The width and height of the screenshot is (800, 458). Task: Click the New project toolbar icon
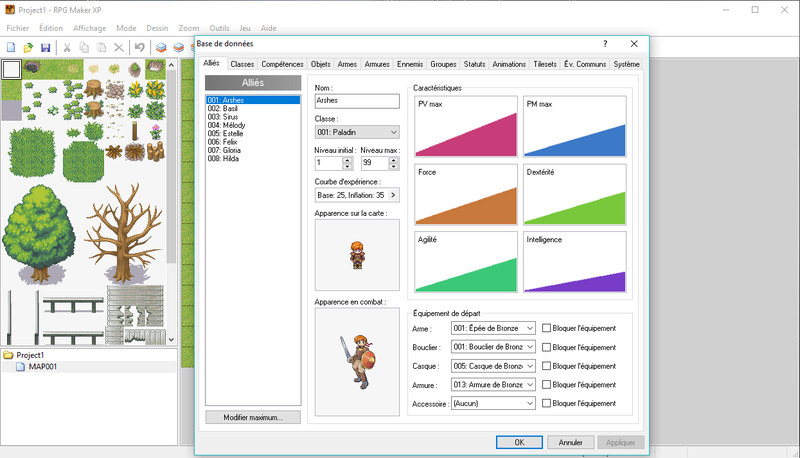[x=11, y=47]
